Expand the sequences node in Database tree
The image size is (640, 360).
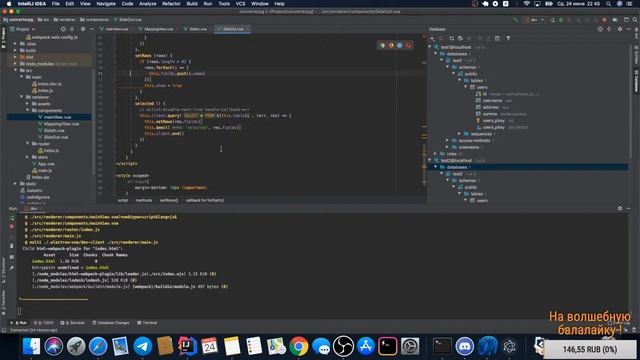460,133
